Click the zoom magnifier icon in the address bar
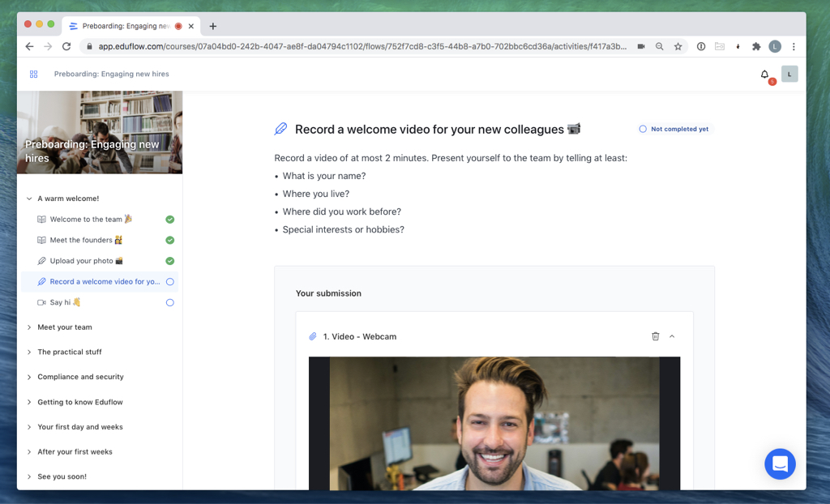 659,47
